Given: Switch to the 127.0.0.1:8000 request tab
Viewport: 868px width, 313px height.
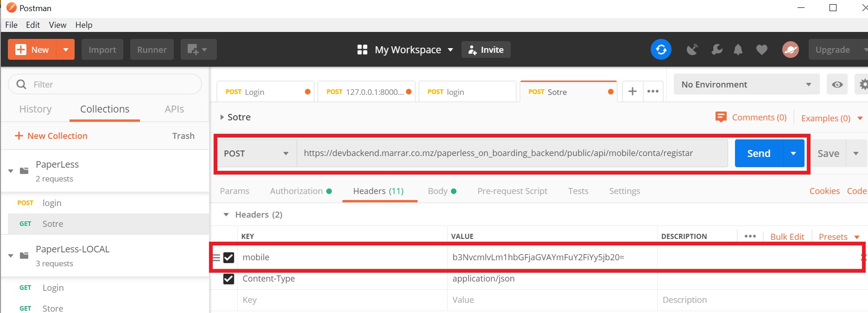Looking at the screenshot, I should pyautogui.click(x=366, y=92).
